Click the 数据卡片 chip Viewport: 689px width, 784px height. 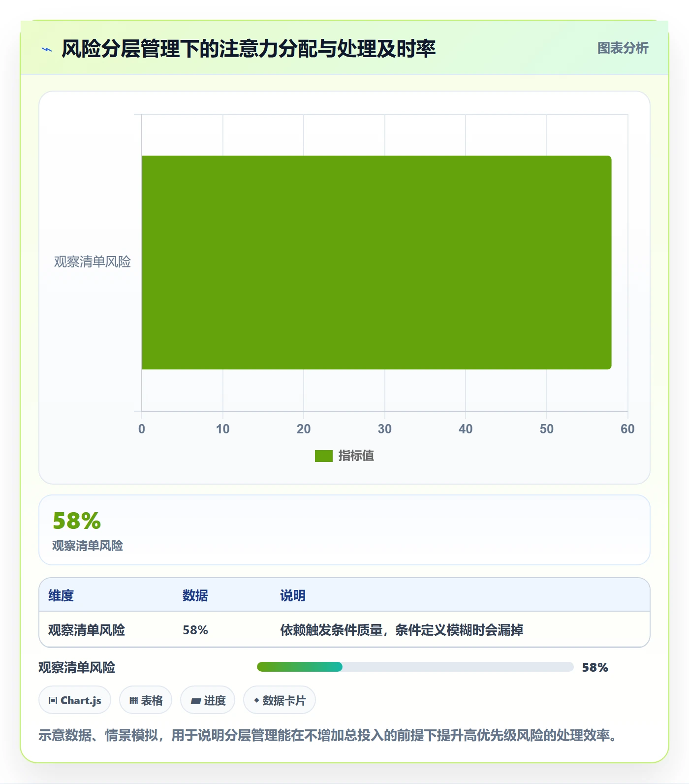point(280,700)
